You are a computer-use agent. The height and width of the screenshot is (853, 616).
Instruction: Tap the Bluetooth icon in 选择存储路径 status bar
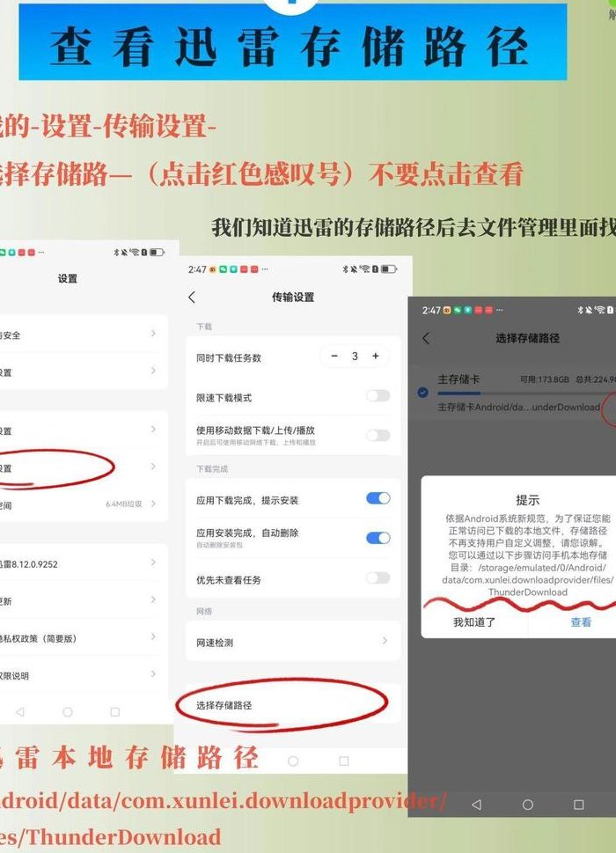coord(580,310)
